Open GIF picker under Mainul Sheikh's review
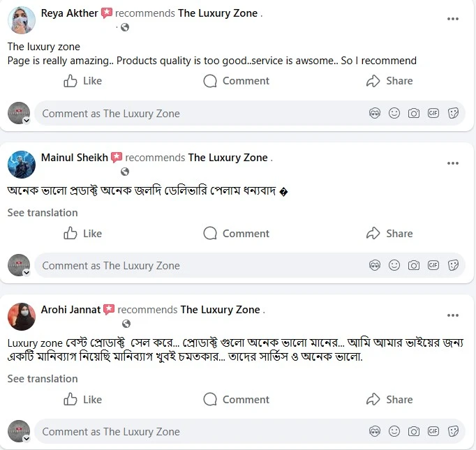This screenshot has width=476, height=450. point(433,265)
